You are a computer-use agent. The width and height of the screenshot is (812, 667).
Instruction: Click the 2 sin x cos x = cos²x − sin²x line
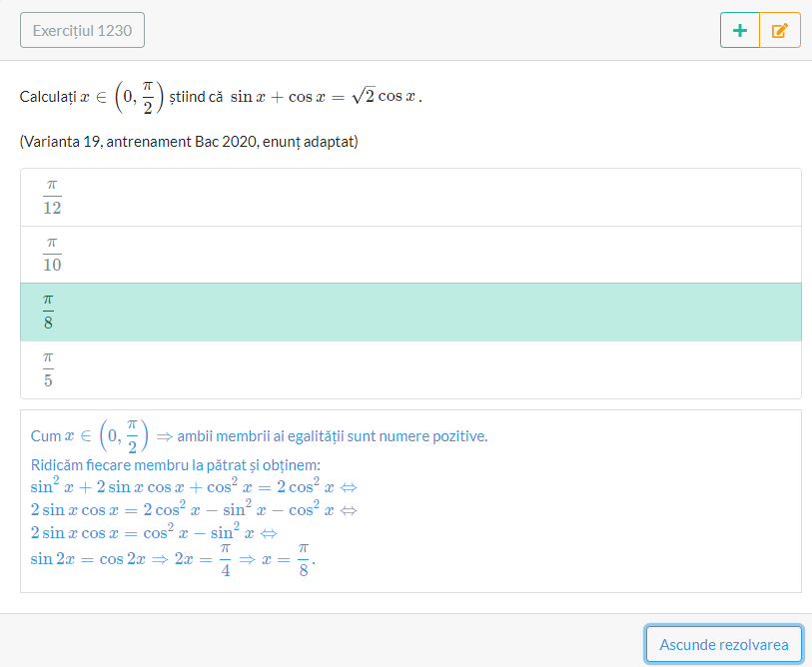154,532
